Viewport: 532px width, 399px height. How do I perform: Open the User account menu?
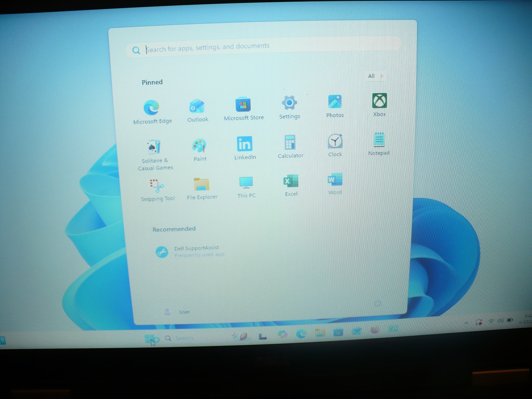(177, 312)
